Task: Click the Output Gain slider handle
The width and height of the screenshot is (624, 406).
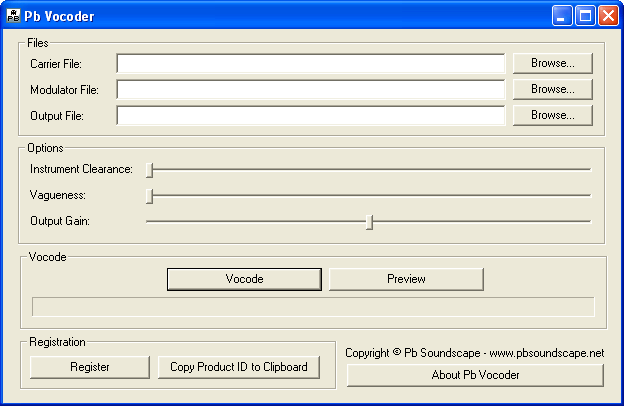Action: (369, 222)
